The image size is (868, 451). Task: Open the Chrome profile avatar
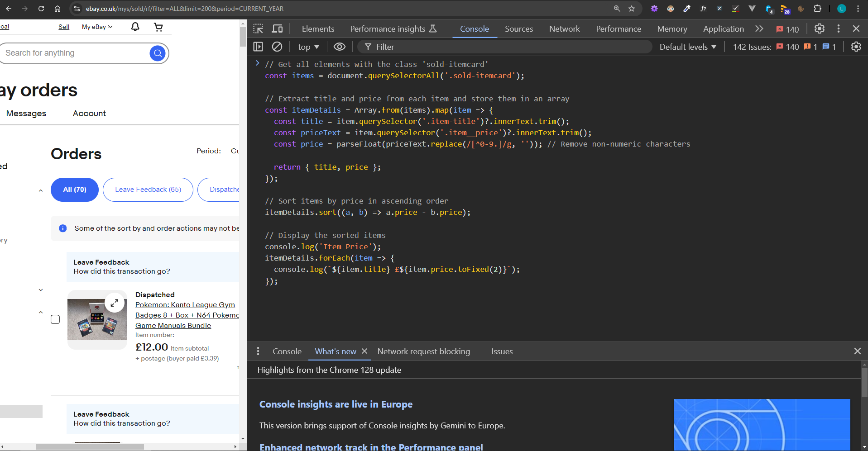pos(842,9)
